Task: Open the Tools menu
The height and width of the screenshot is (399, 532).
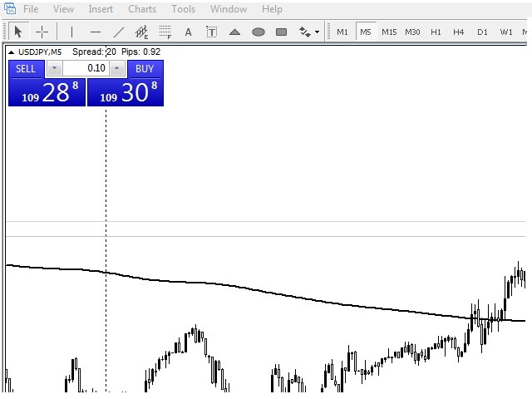Action: point(183,9)
